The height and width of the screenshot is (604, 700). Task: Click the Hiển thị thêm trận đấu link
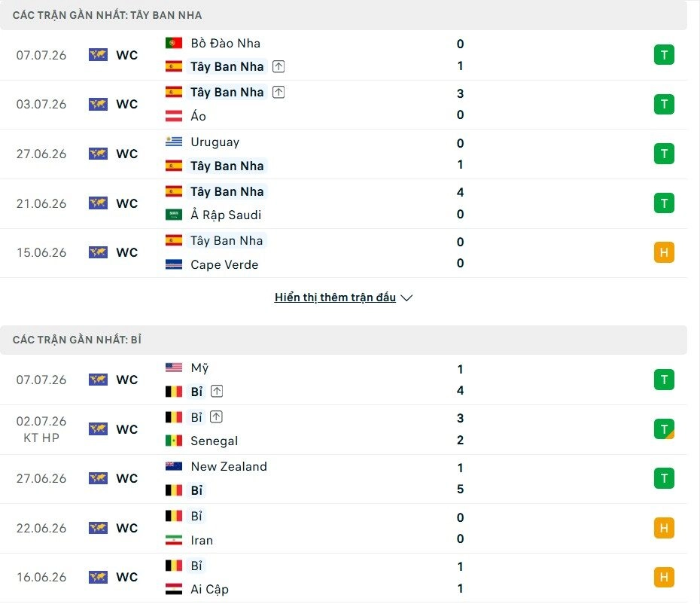coord(335,297)
